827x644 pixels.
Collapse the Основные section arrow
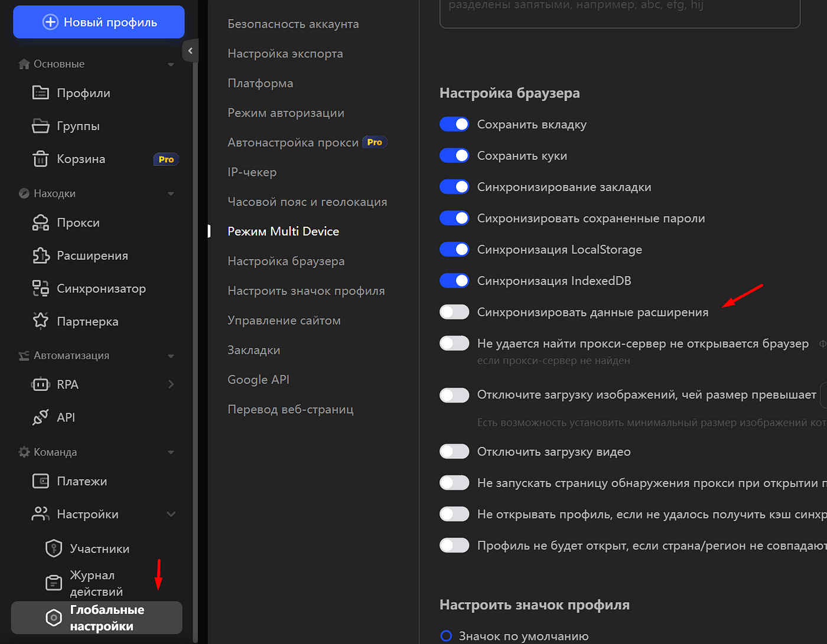tap(171, 64)
